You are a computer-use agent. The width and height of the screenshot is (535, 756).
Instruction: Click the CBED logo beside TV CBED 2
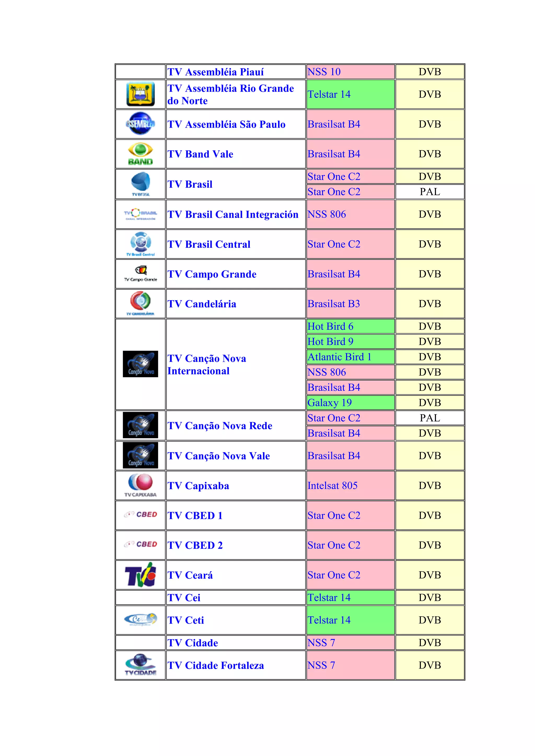tap(141, 545)
